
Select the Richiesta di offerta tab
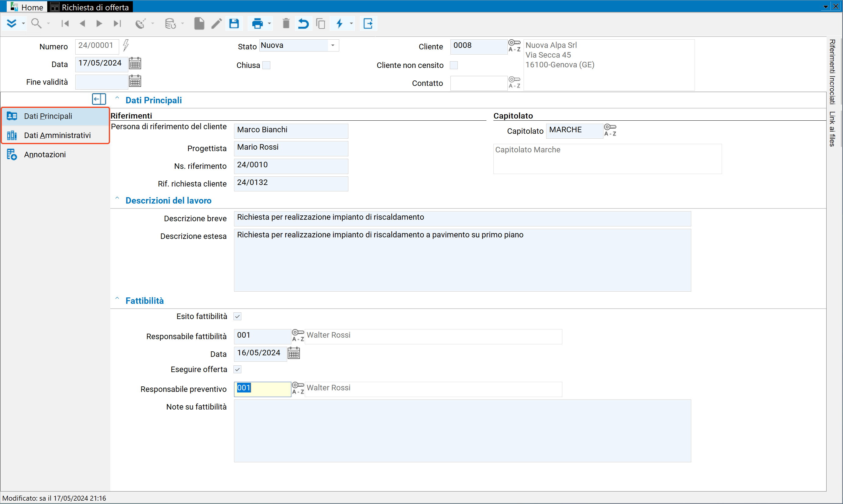click(90, 7)
